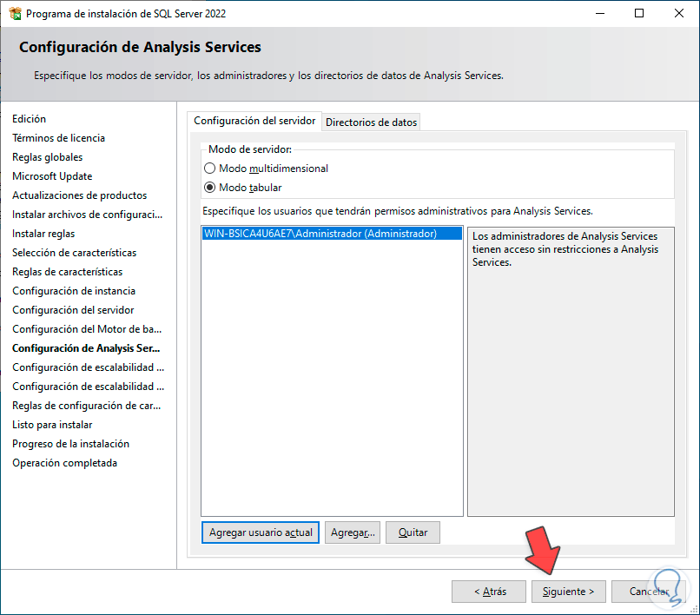Click Instalar archivos de configuraci... step

click(x=87, y=215)
